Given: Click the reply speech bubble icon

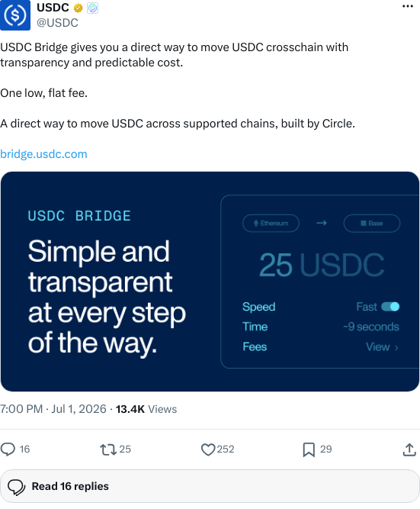Looking at the screenshot, I should 8,449.
